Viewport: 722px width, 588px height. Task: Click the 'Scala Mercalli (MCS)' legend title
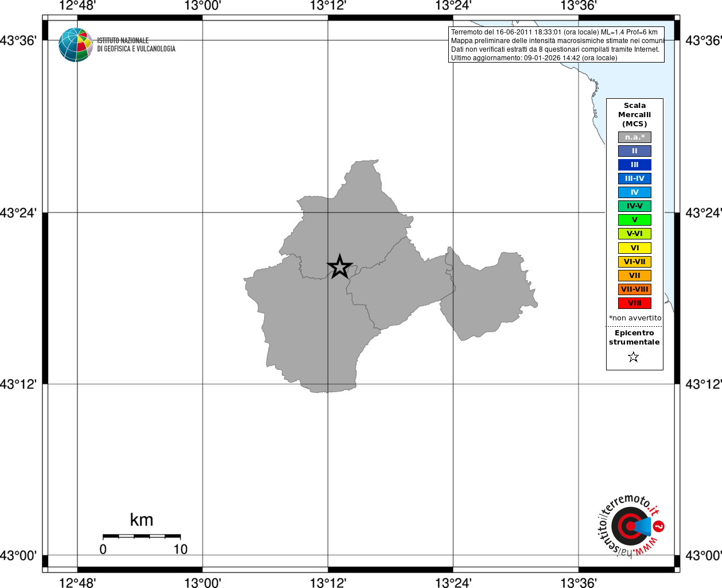[x=635, y=115]
